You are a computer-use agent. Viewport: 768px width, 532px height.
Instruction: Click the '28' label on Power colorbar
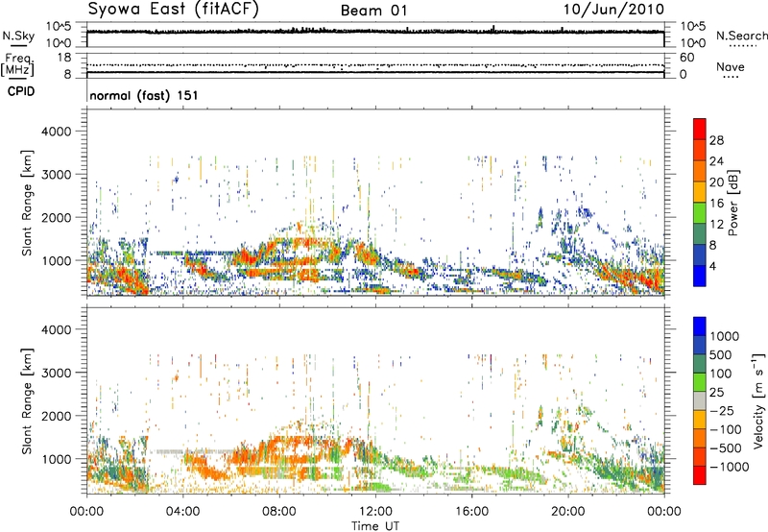pyautogui.click(x=716, y=140)
